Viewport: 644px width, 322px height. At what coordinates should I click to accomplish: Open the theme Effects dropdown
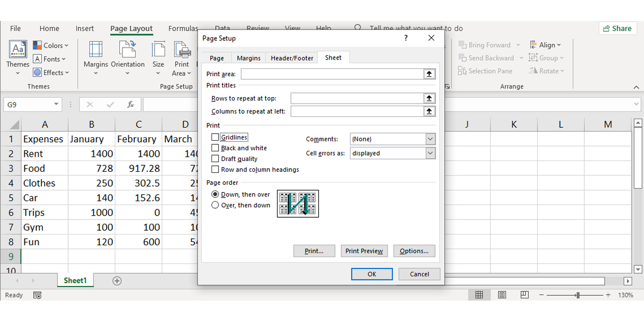(x=51, y=72)
